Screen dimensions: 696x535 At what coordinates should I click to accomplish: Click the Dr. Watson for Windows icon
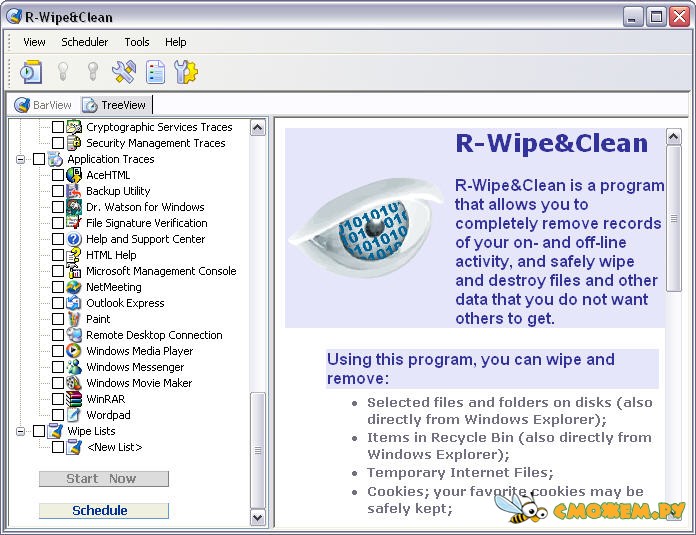pyautogui.click(x=74, y=207)
